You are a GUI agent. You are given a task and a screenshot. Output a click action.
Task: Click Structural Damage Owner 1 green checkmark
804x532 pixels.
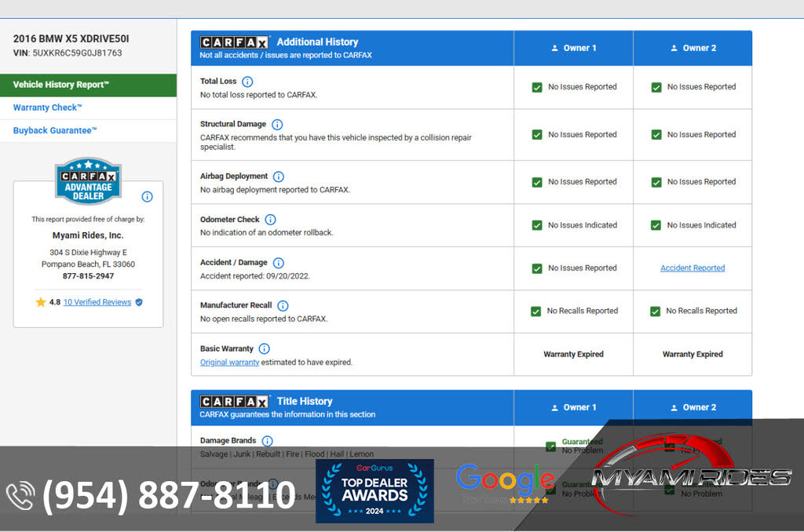[537, 135]
